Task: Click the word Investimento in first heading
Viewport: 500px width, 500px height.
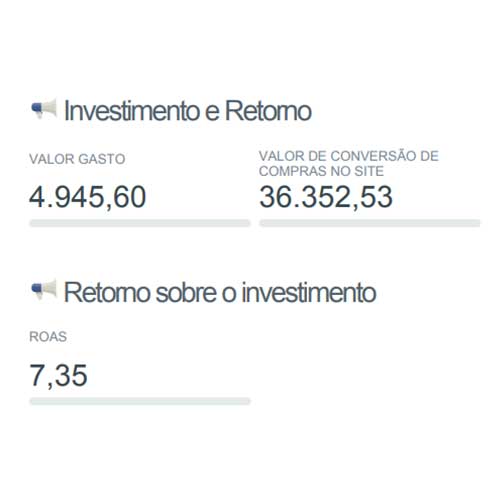Action: (x=132, y=111)
